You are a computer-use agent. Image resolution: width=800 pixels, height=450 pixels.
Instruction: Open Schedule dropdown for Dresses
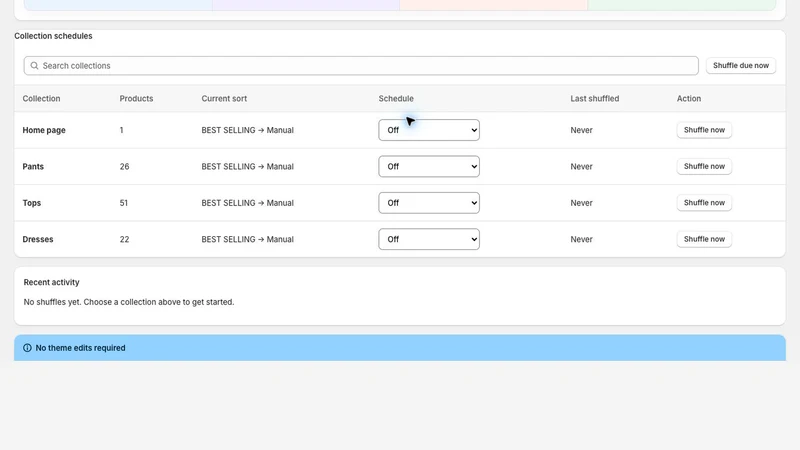[429, 239]
